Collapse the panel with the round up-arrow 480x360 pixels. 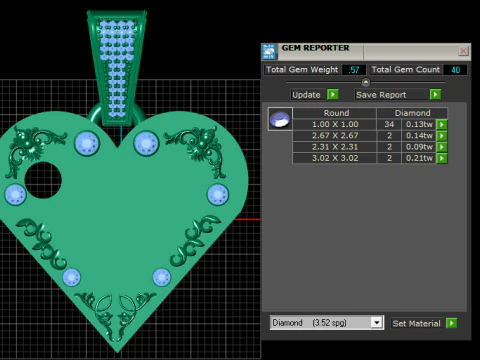point(366,82)
